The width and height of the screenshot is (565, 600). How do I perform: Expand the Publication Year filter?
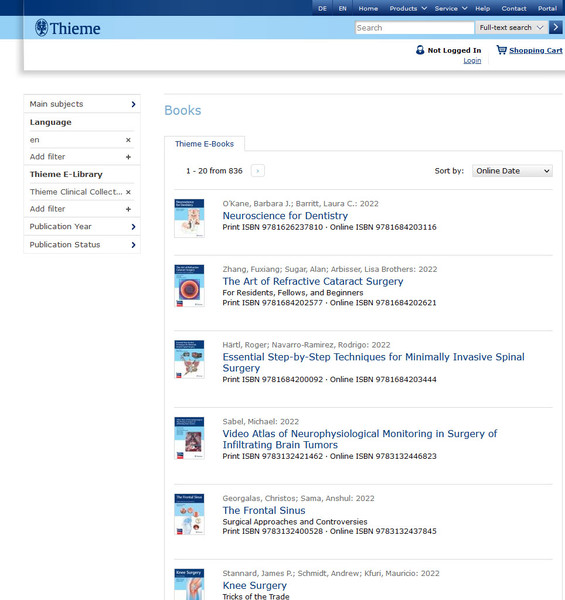[82, 227]
